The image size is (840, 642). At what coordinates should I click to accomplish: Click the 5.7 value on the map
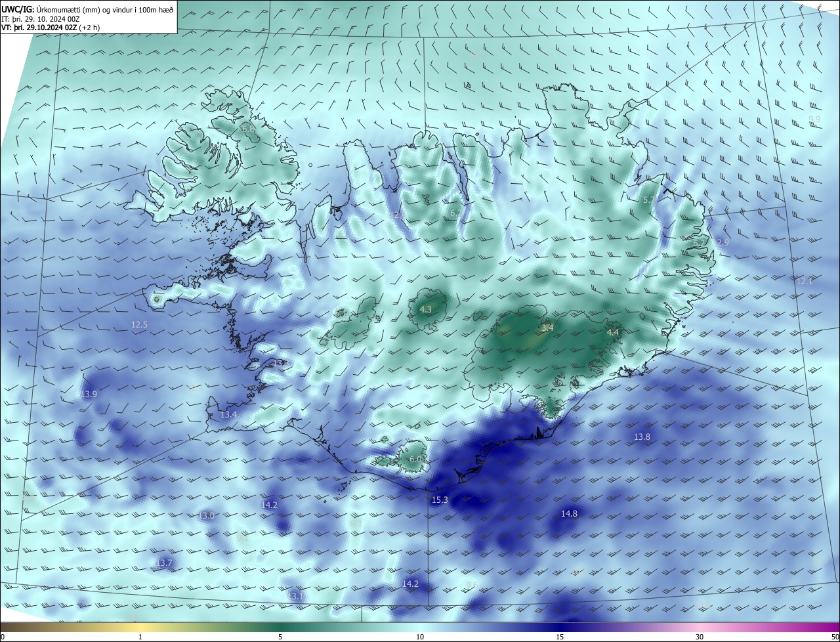click(x=648, y=200)
